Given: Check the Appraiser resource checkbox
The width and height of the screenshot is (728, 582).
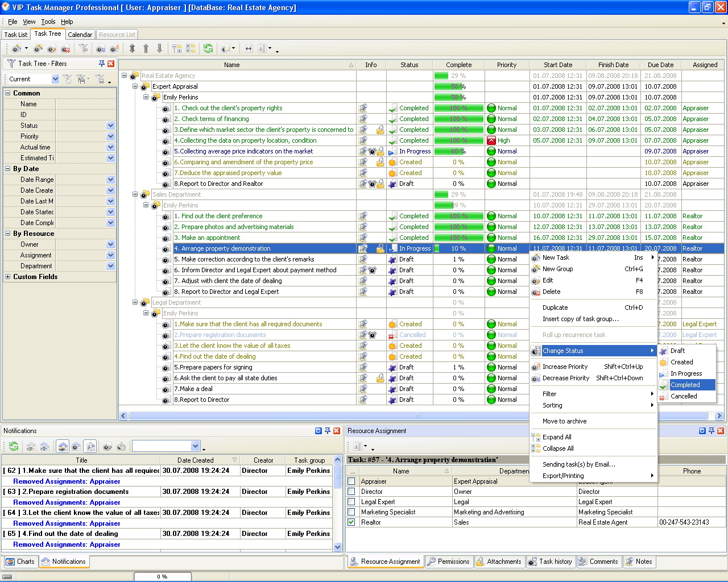Looking at the screenshot, I should 351,481.
